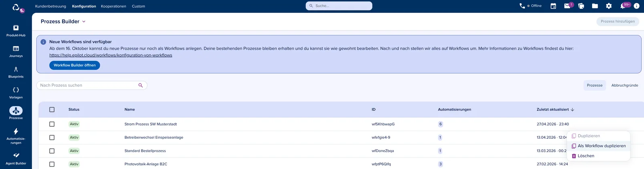
Task: Open the settings gear icon
Action: coord(609,6)
